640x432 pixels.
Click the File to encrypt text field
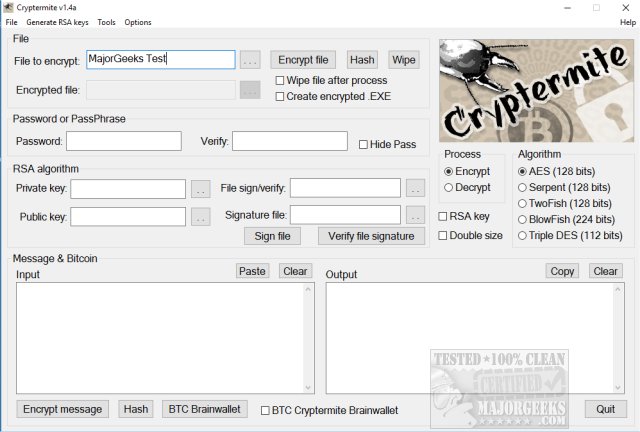click(161, 60)
